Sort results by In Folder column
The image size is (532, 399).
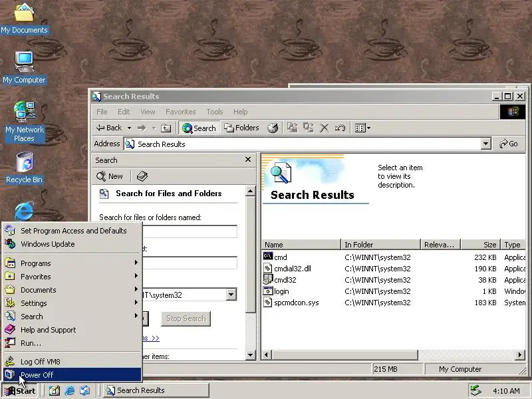coord(380,245)
